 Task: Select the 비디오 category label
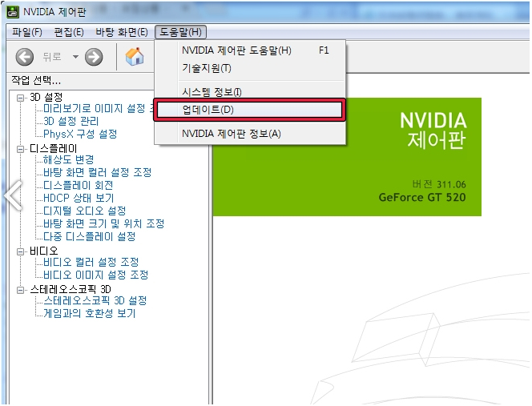point(44,251)
